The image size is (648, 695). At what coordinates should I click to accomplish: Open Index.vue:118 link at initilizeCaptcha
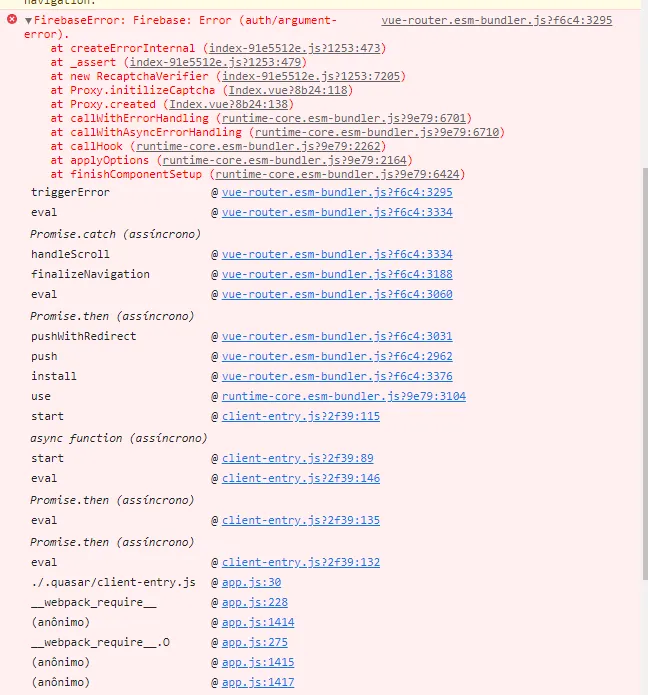[x=288, y=90]
